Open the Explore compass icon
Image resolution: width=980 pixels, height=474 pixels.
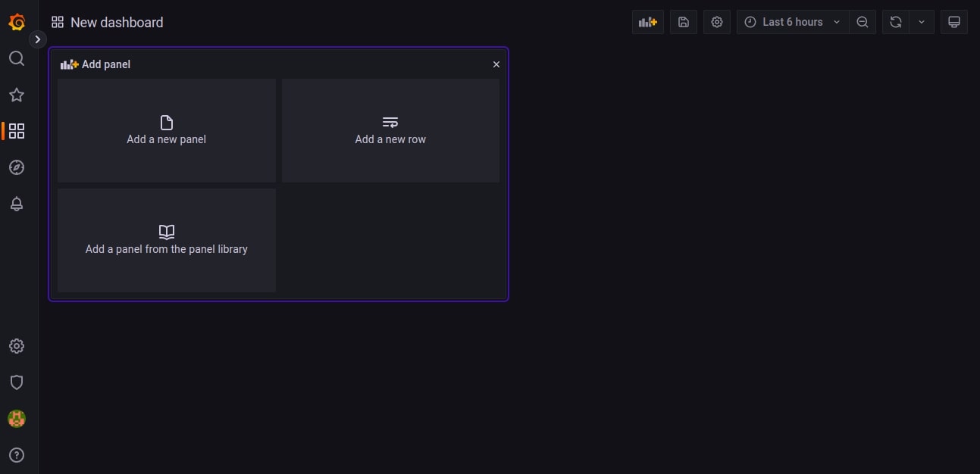[x=17, y=167]
